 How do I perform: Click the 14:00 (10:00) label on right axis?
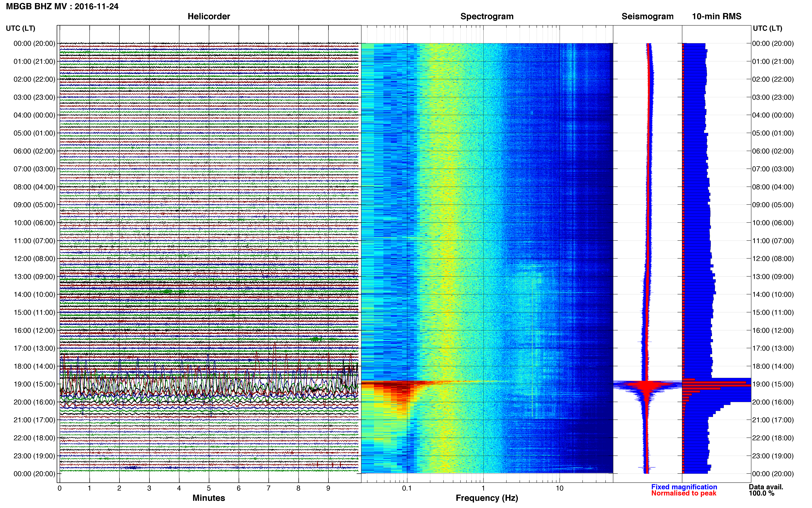pyautogui.click(x=773, y=295)
